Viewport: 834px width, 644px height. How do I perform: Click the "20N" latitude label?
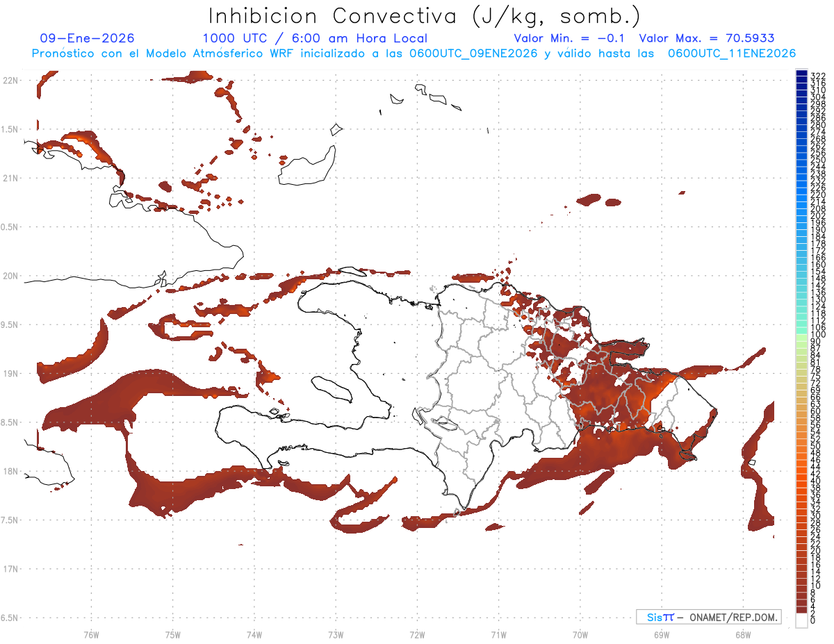click(x=11, y=276)
